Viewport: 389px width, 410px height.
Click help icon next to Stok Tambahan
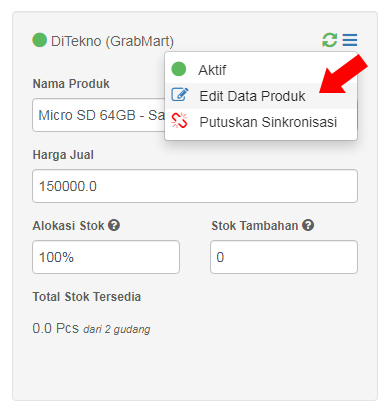click(308, 225)
